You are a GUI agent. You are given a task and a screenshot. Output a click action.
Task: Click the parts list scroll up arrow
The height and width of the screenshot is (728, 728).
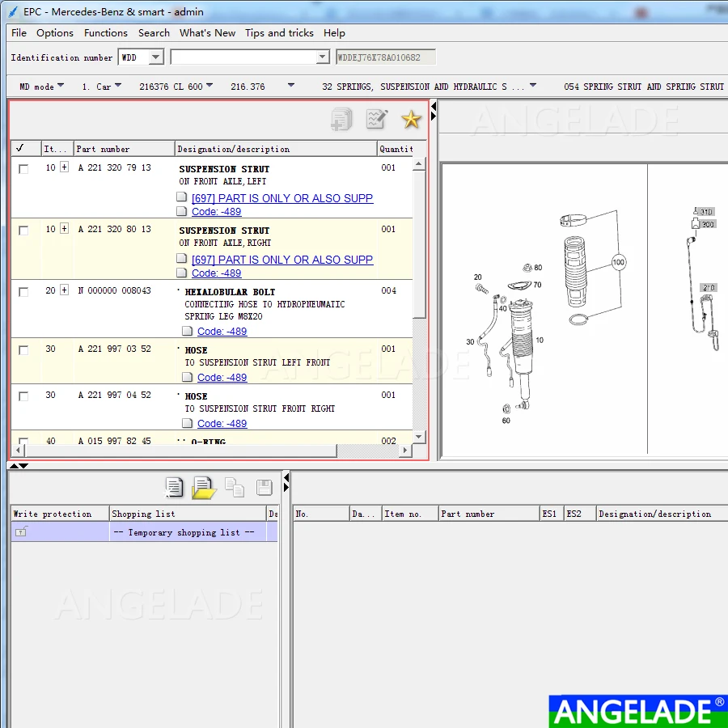(419, 164)
